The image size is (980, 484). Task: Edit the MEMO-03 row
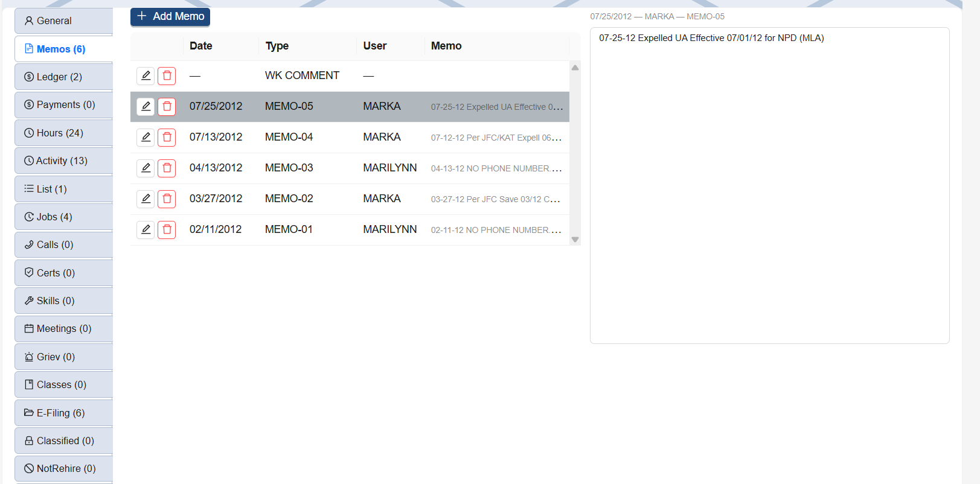(x=146, y=168)
